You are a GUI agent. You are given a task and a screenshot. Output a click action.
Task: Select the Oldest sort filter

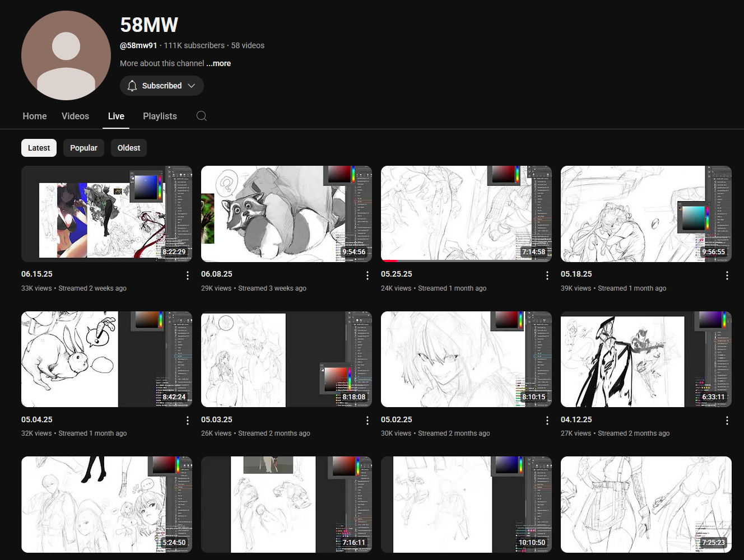pos(129,148)
